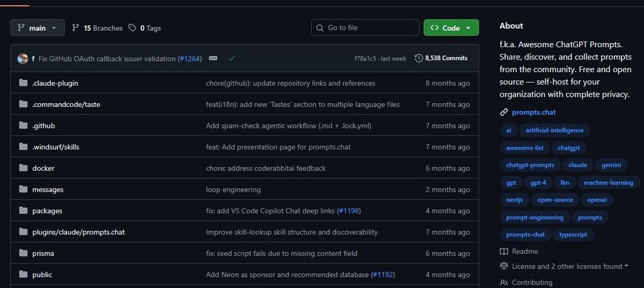
Task: Open the 0 Tags link
Action: click(144, 28)
